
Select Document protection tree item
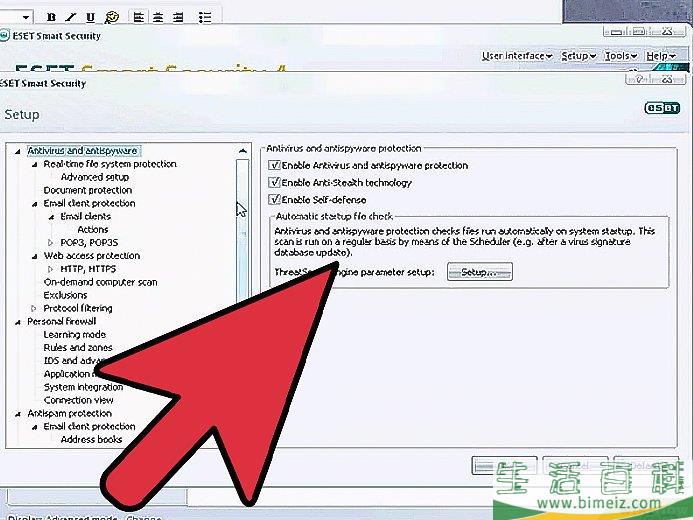[88, 190]
